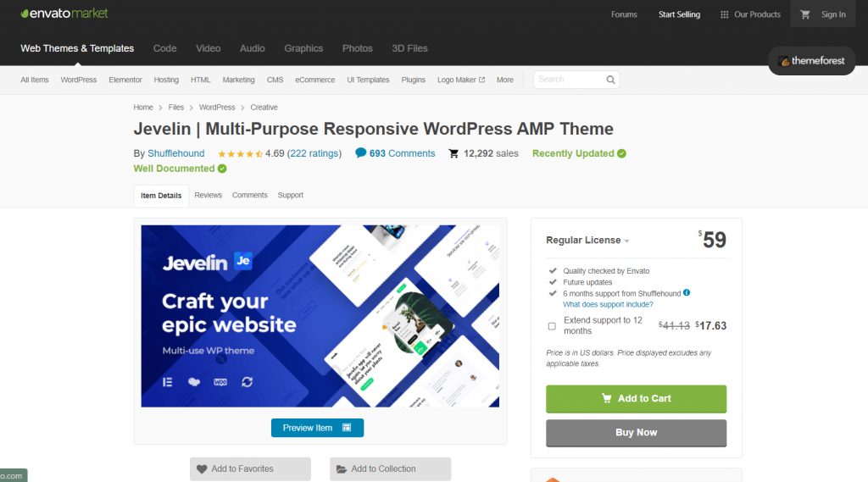Click the Envato Market logo
Image resolution: width=868 pixels, height=482 pixels.
(x=64, y=14)
